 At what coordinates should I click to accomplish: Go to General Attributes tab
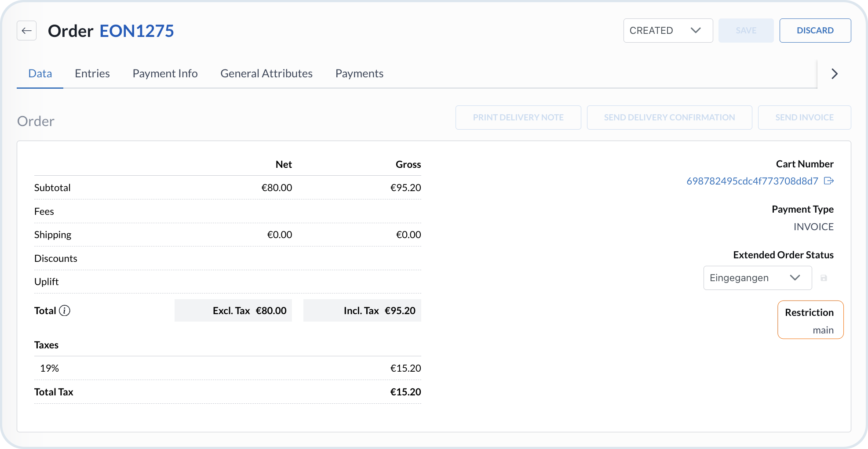click(266, 73)
